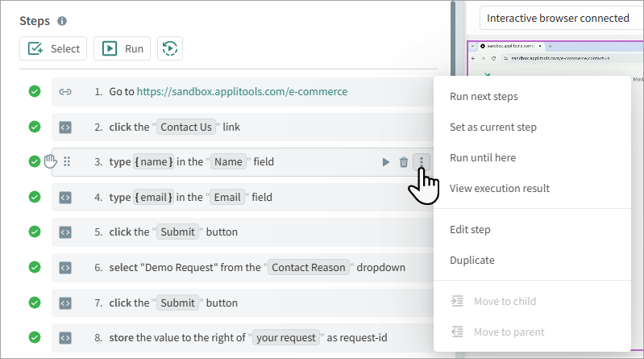Click the code icon on step 2
The width and height of the screenshot is (644, 359).
pos(65,127)
